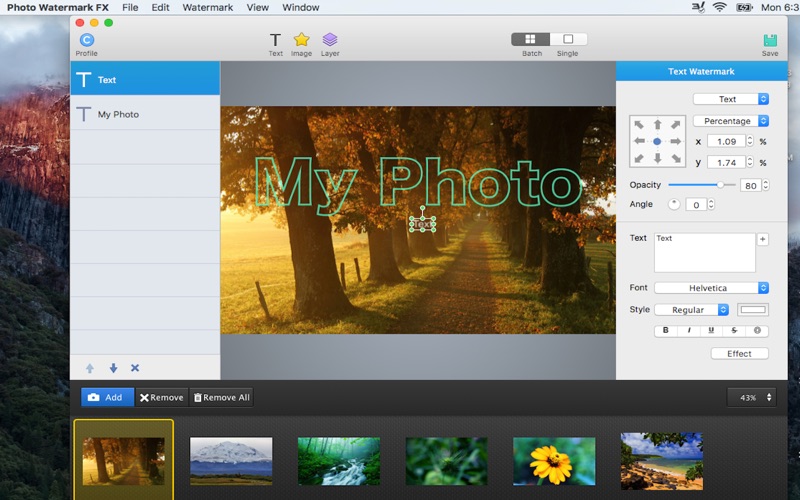Align watermark to bottom-left arrow
The width and height of the screenshot is (800, 500).
(x=639, y=159)
